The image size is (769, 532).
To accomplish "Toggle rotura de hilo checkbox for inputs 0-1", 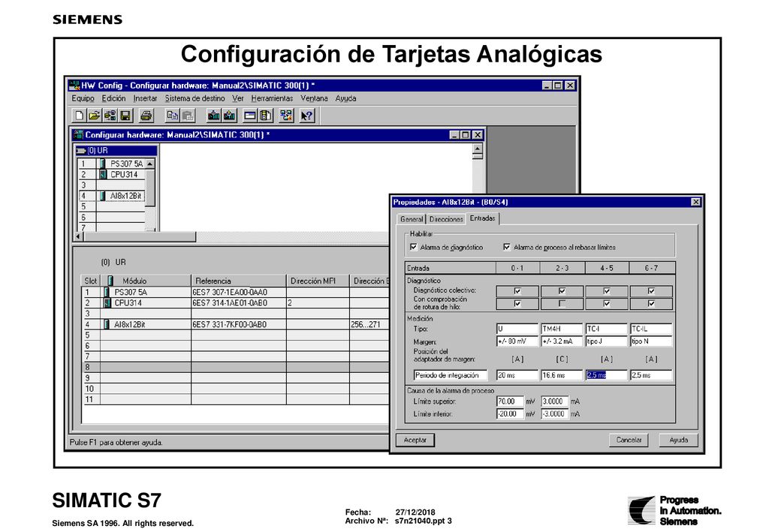I will (517, 304).
